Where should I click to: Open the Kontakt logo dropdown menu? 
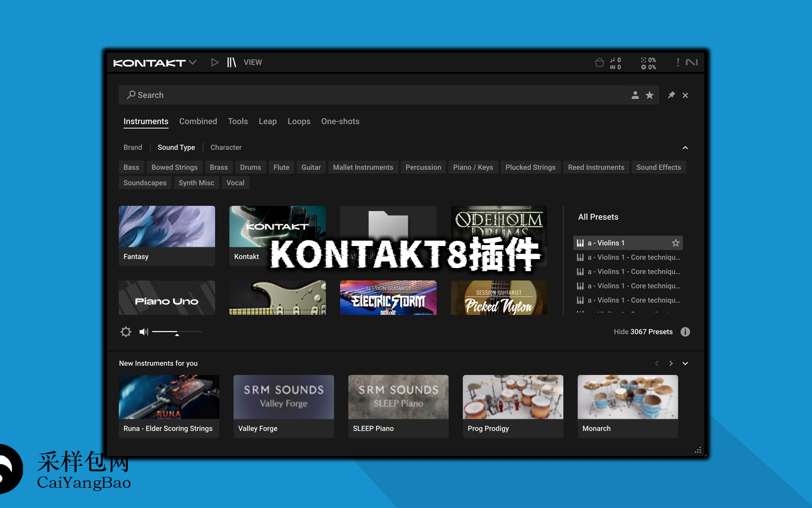point(192,62)
